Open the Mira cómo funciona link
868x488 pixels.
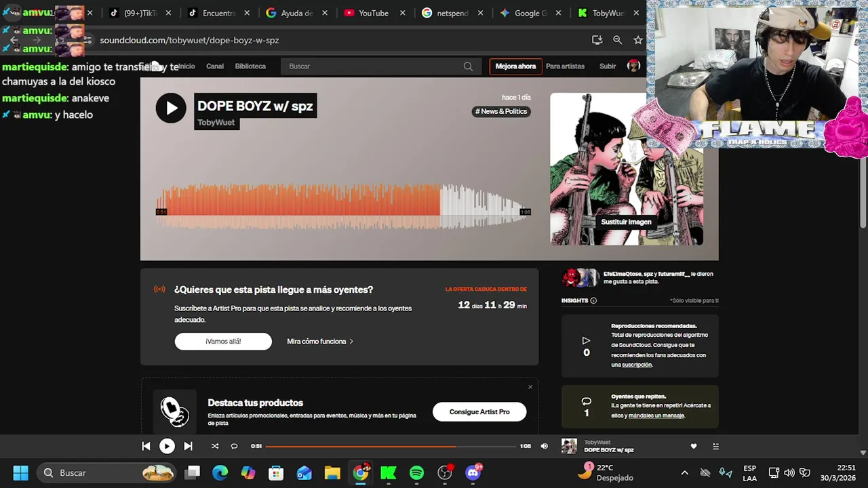(320, 342)
